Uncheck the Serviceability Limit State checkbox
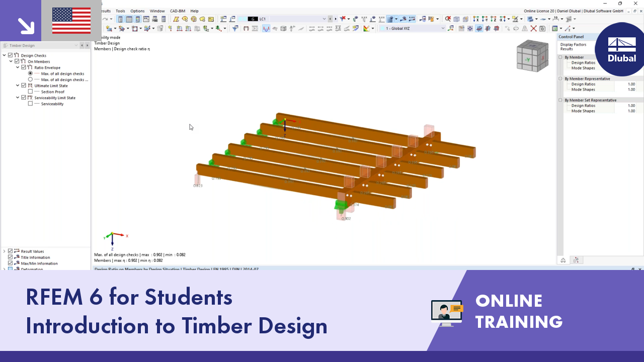The image size is (644, 362). (24, 98)
